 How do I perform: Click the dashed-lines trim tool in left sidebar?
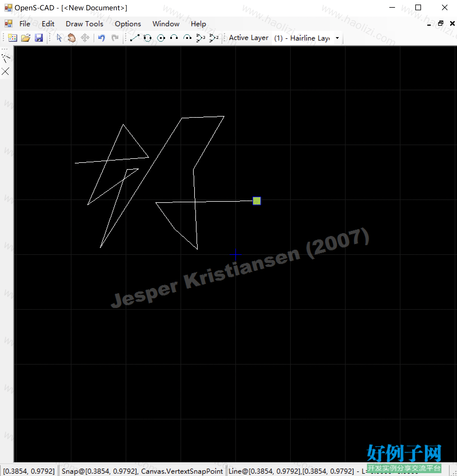(x=6, y=58)
